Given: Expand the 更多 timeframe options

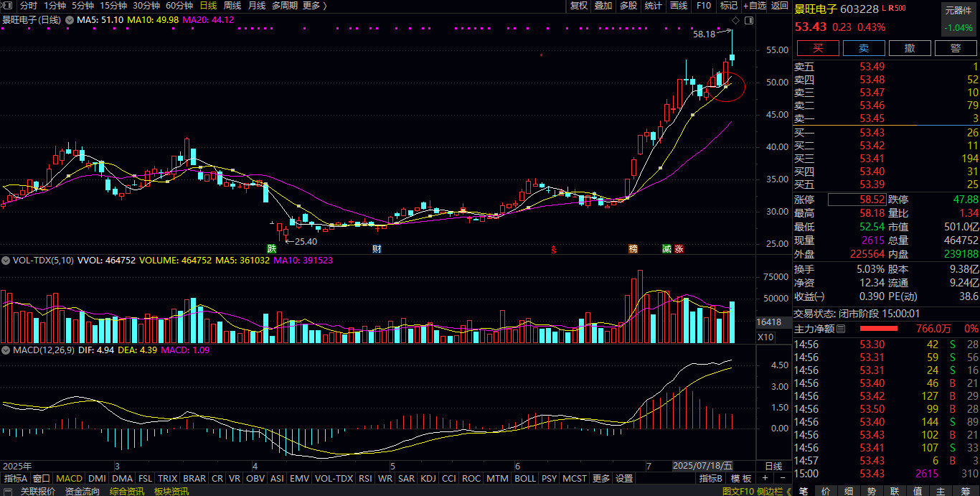Looking at the screenshot, I should [x=314, y=6].
